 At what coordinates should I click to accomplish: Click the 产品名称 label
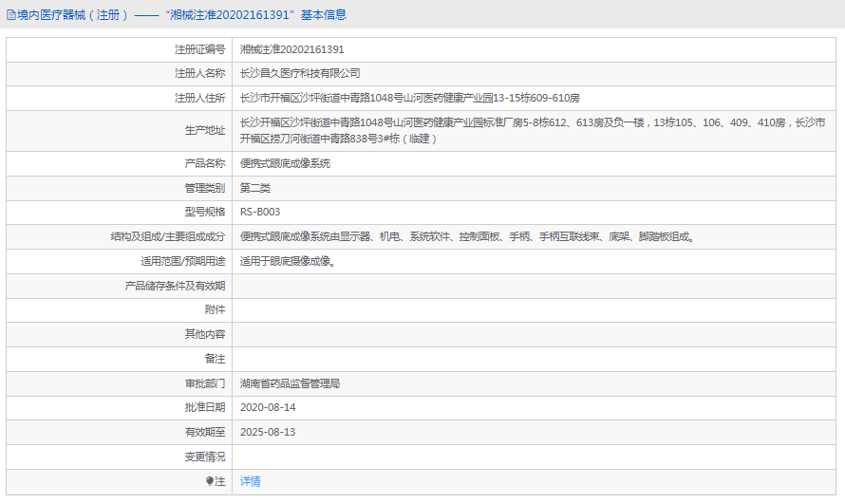(205, 163)
